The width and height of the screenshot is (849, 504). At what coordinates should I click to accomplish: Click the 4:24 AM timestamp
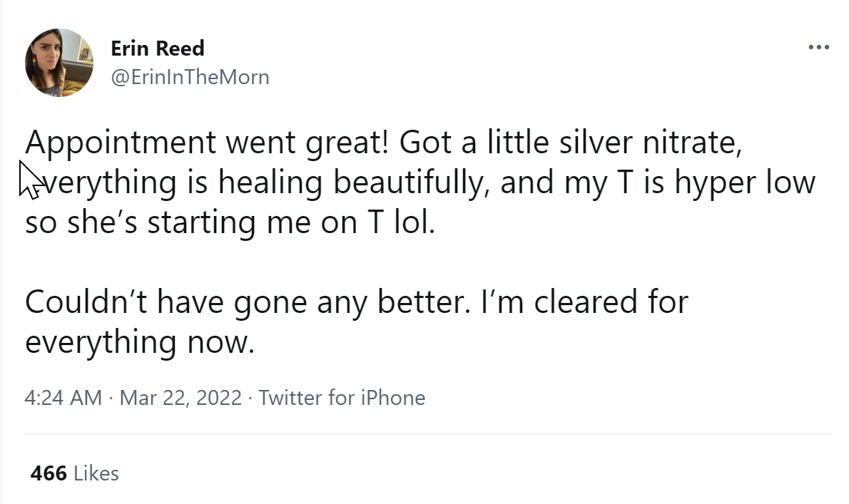(x=63, y=398)
